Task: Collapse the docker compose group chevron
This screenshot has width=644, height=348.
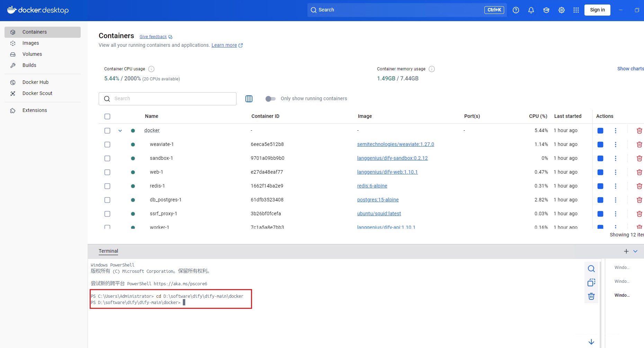Action: pos(120,131)
